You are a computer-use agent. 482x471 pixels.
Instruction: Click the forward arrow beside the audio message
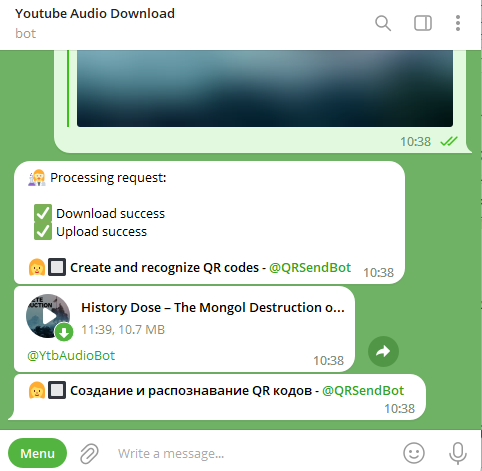point(383,351)
